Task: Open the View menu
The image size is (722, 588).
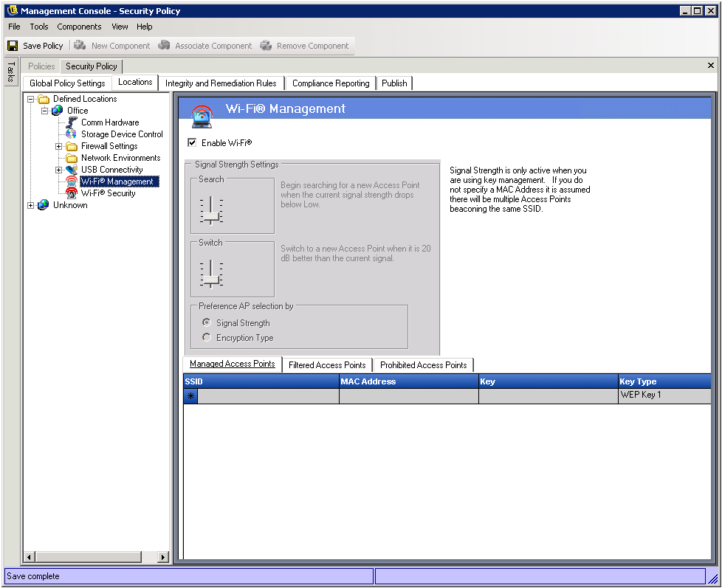Action: tap(120, 27)
